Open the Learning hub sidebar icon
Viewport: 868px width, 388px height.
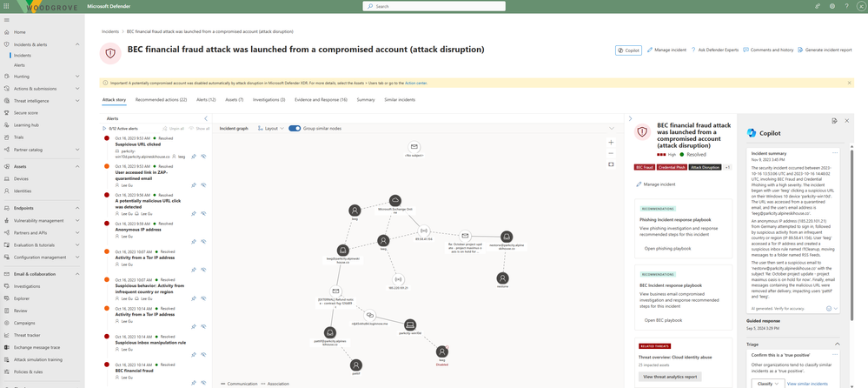[x=7, y=124]
